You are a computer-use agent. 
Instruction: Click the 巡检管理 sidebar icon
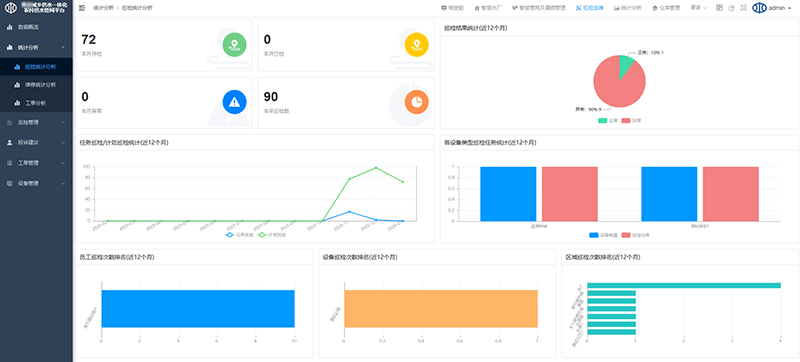pyautogui.click(x=10, y=122)
